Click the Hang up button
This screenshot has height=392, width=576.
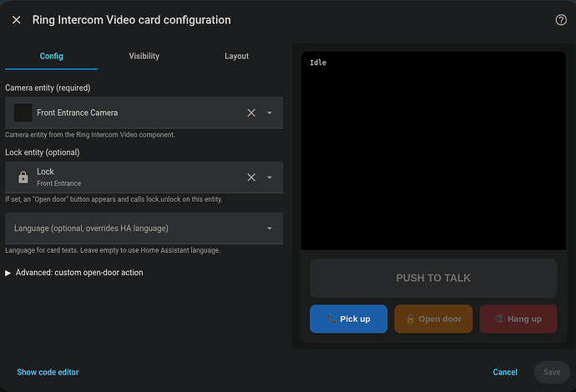pos(518,319)
